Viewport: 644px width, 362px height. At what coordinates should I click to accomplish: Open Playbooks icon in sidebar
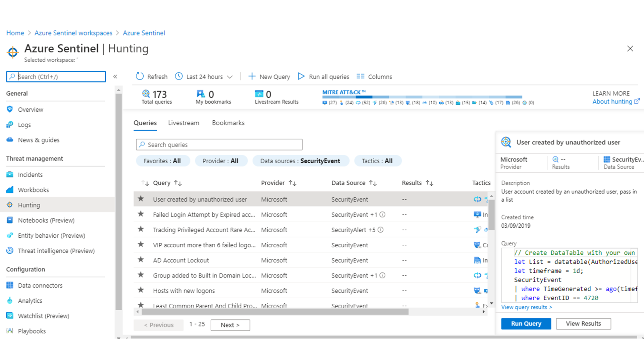pos(10,331)
